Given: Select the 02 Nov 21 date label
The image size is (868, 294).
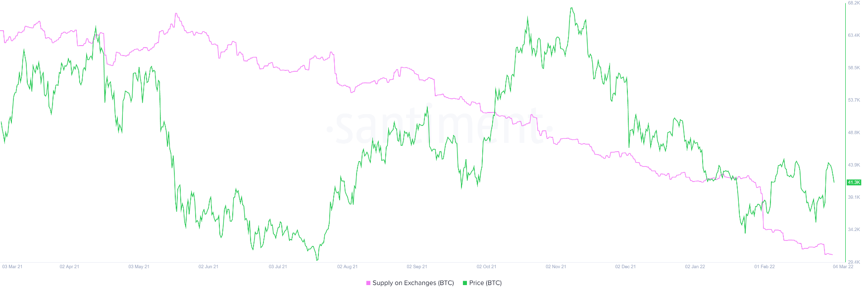Looking at the screenshot, I should pyautogui.click(x=556, y=267).
